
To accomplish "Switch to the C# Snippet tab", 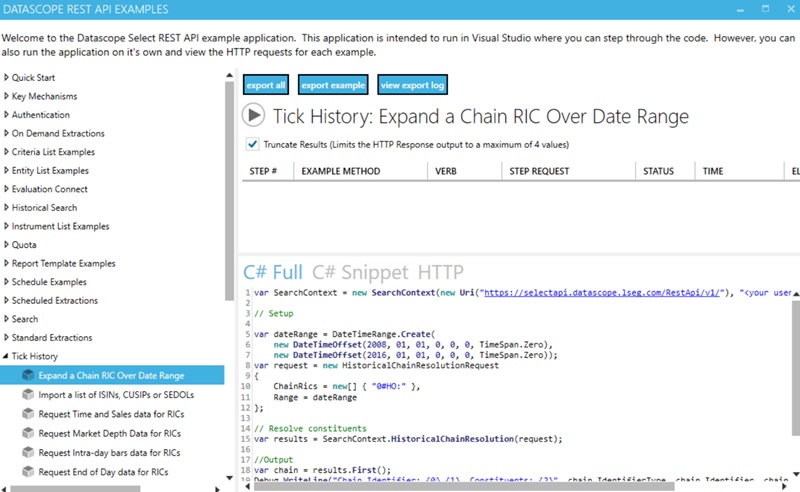I will click(360, 272).
